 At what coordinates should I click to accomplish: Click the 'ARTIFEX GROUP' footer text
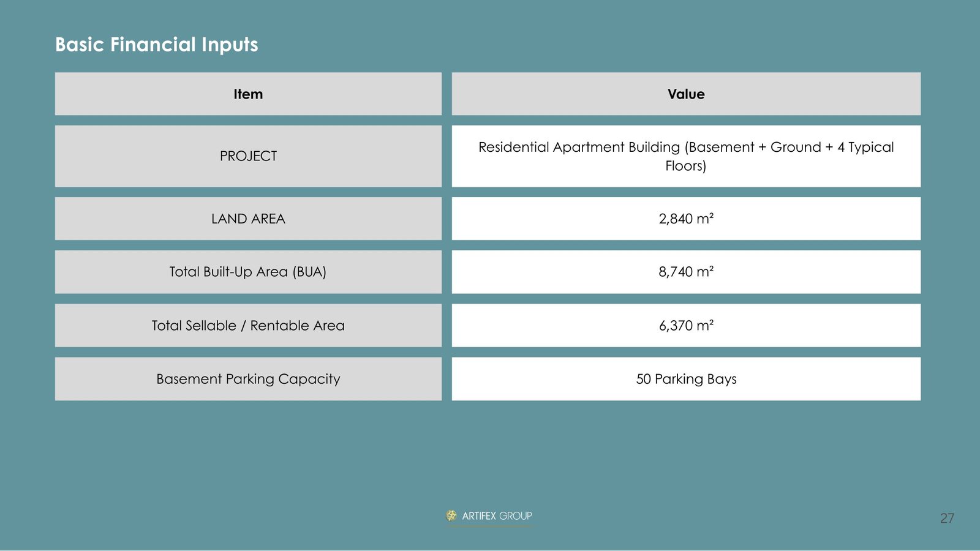497,516
